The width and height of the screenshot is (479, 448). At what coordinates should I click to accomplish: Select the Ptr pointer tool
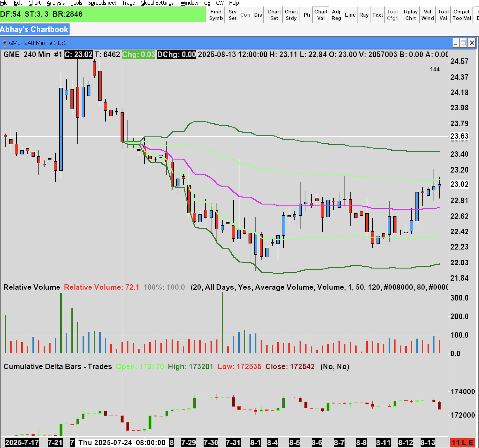point(307,15)
